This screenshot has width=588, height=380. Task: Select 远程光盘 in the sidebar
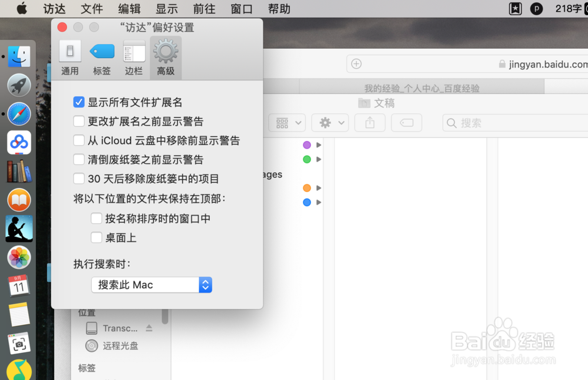click(x=120, y=346)
